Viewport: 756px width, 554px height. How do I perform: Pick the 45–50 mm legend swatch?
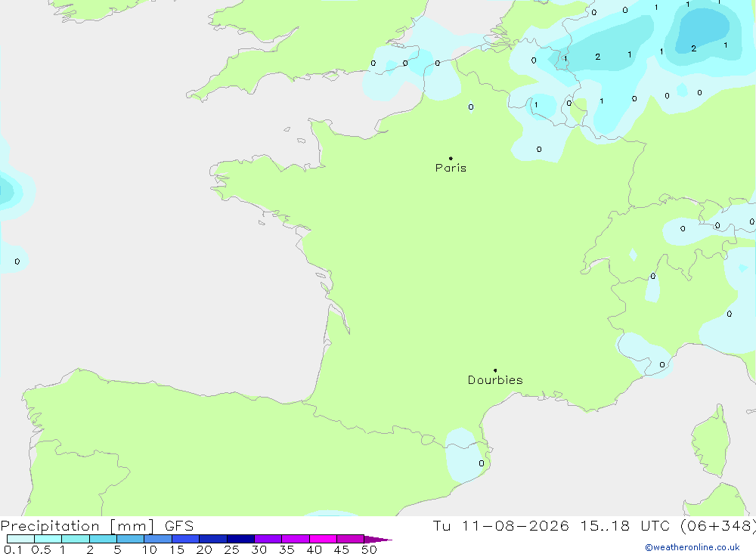pos(351,539)
